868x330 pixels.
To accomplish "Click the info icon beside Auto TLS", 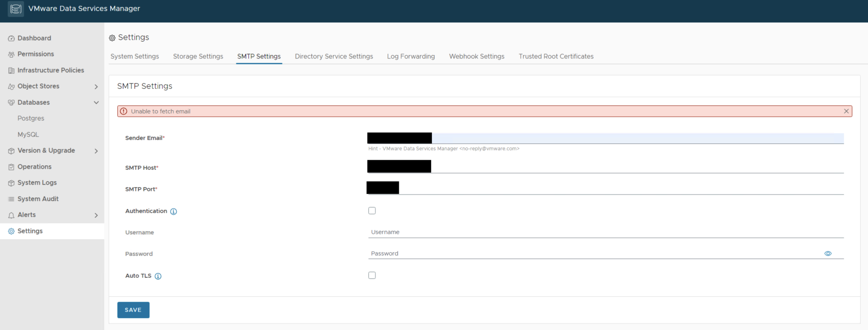I will pyautogui.click(x=158, y=276).
